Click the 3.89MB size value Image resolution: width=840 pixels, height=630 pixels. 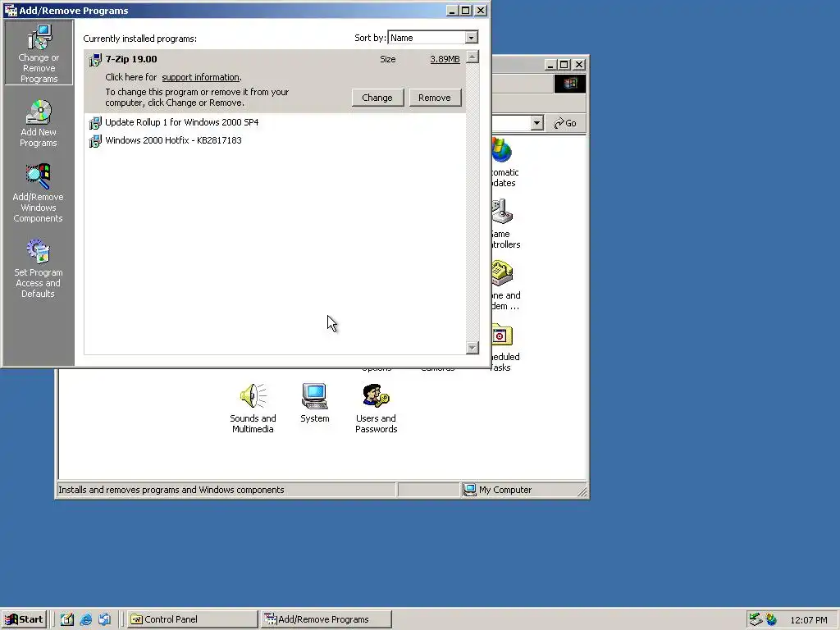coord(445,59)
